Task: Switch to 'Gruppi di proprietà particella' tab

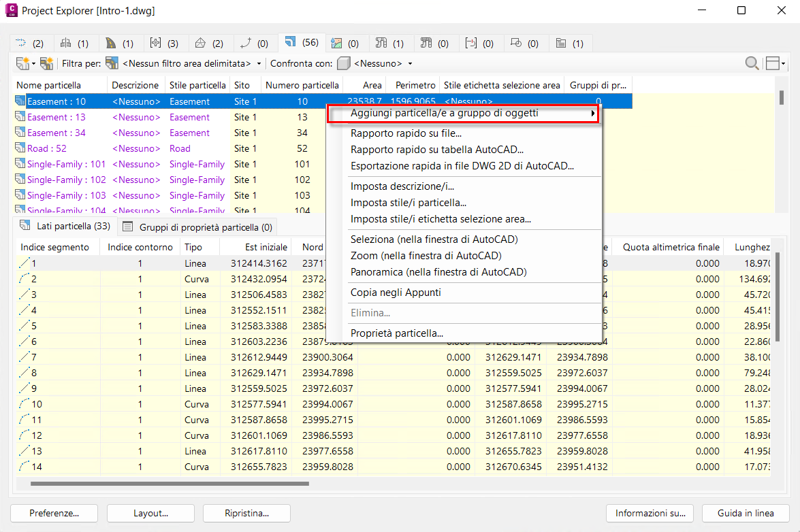Action: coord(197,227)
